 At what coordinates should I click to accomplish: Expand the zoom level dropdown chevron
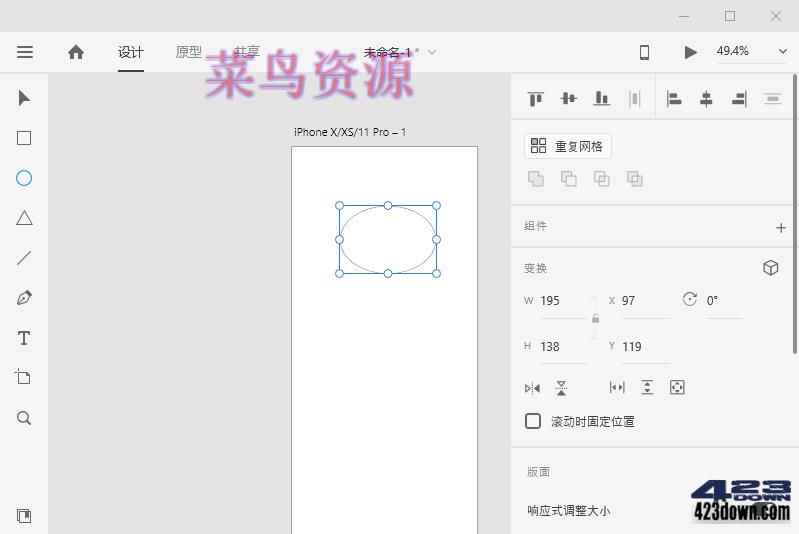[x=783, y=51]
